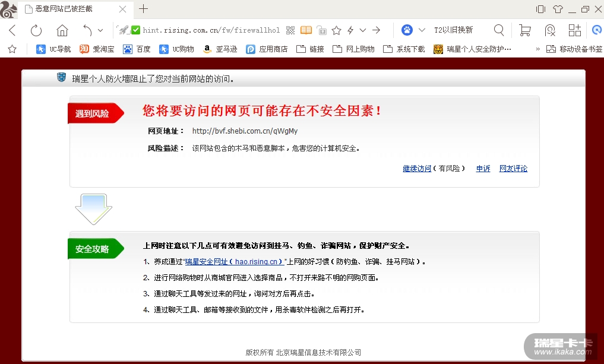Open the UC导航 bookmark

[53, 49]
